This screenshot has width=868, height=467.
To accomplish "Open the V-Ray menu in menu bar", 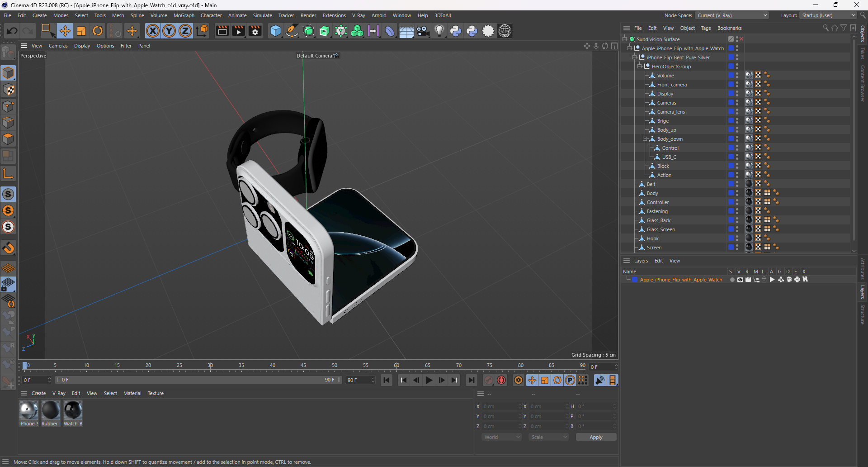I will (359, 15).
